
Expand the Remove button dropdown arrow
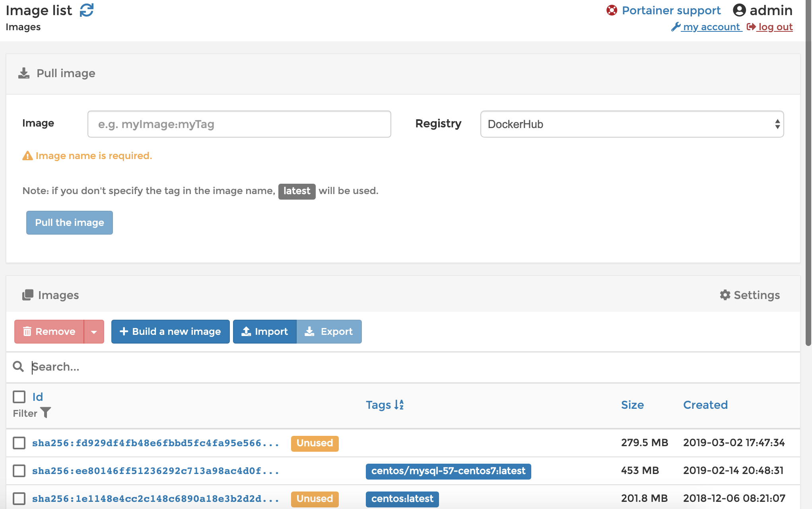(94, 332)
